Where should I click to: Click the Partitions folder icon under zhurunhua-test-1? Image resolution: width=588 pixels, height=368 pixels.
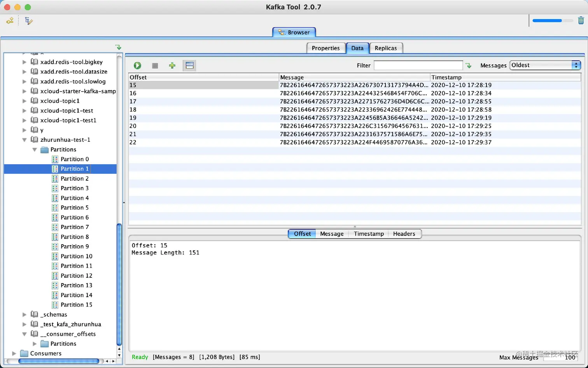(44, 150)
